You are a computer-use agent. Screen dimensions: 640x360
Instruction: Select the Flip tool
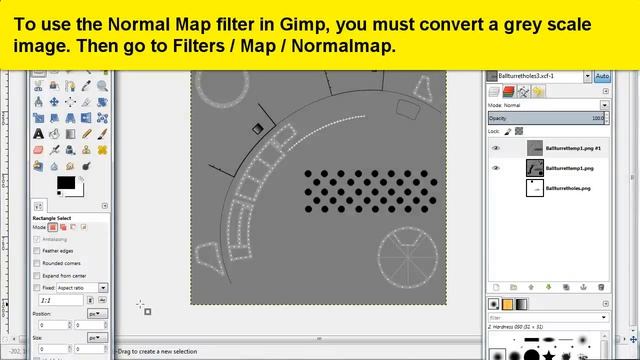pyautogui.click(x=86, y=118)
